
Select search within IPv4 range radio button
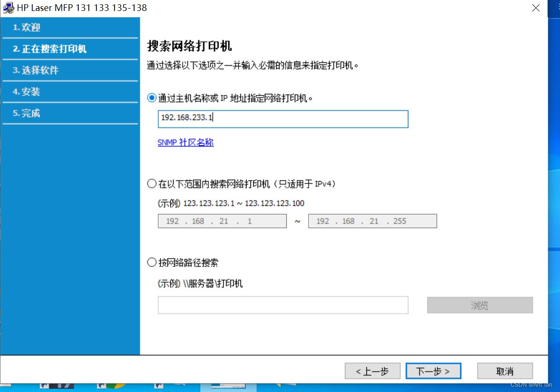click(x=152, y=184)
